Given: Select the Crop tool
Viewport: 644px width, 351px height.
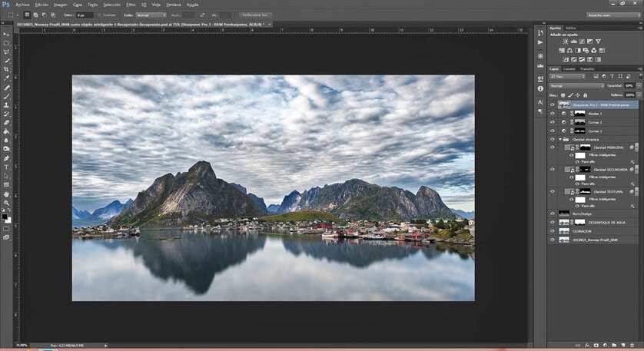Looking at the screenshot, I should click(x=7, y=69).
